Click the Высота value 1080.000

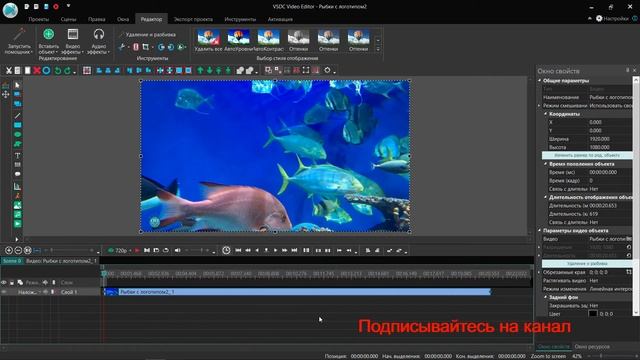[610, 147]
